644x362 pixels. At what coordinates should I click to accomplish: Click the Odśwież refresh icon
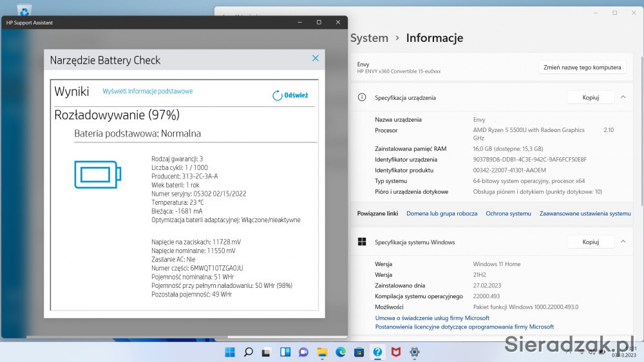pyautogui.click(x=277, y=95)
